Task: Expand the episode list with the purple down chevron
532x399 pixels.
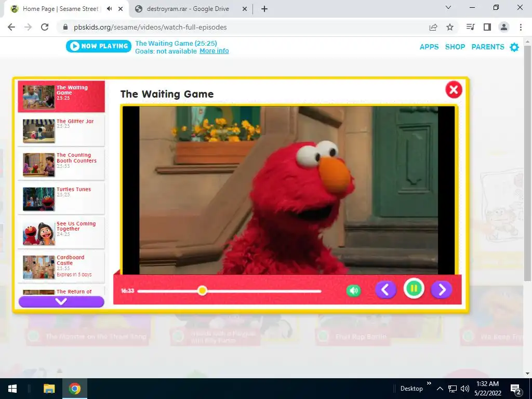Action: point(61,301)
